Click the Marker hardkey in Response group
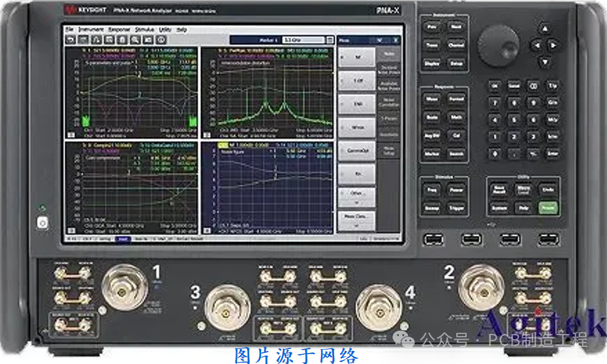607x364 pixels. (431, 154)
